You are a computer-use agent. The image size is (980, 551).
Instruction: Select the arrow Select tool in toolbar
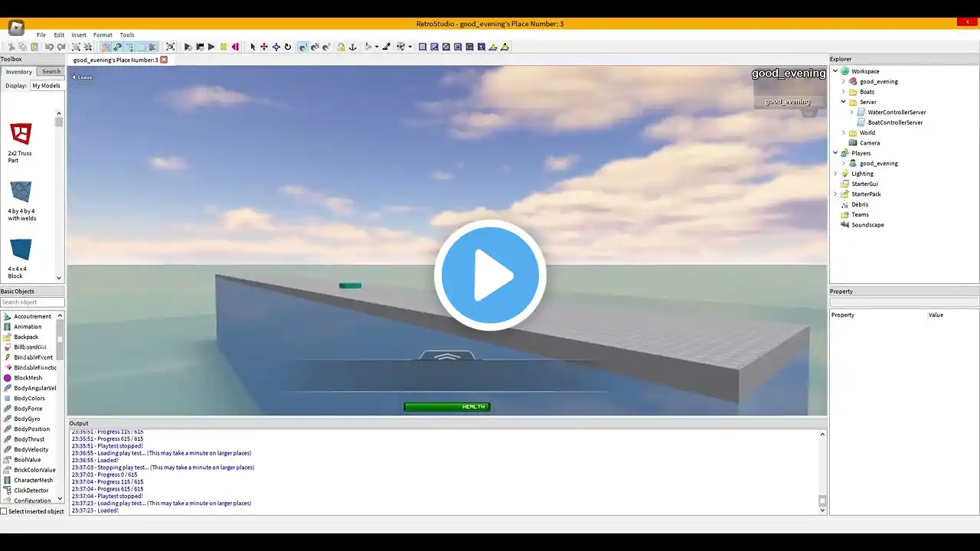[253, 47]
